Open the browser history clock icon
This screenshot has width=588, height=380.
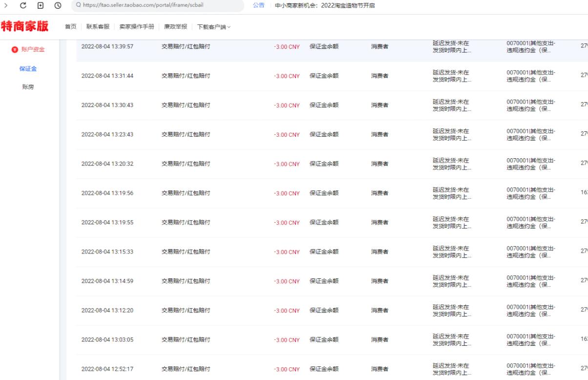pyautogui.click(x=58, y=5)
